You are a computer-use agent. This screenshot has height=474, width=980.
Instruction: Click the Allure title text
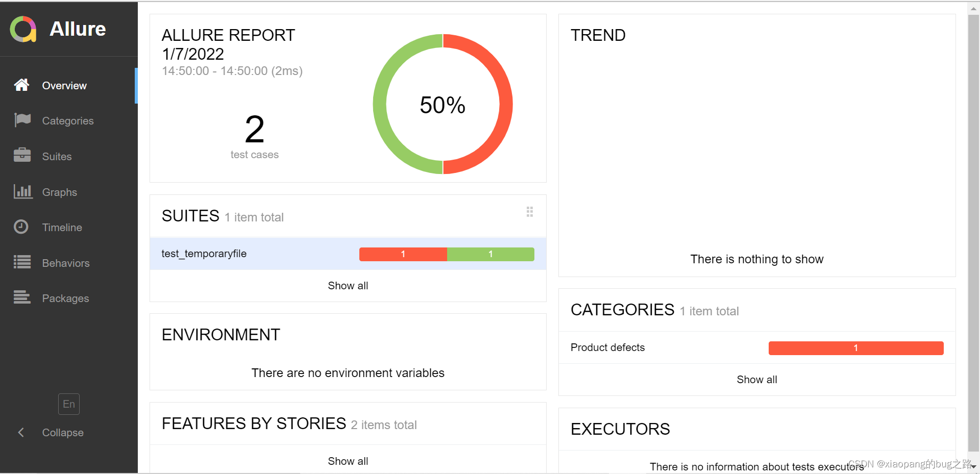coord(78,29)
